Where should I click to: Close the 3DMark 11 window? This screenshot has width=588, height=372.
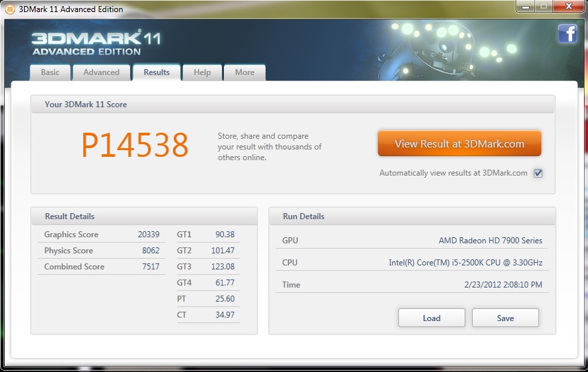point(569,7)
